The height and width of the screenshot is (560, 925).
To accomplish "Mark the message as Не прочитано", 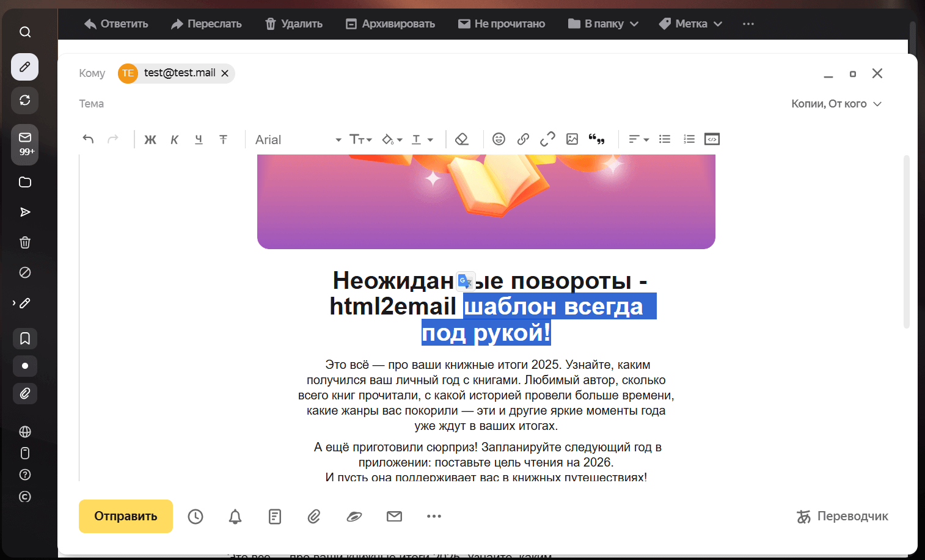I will click(501, 23).
